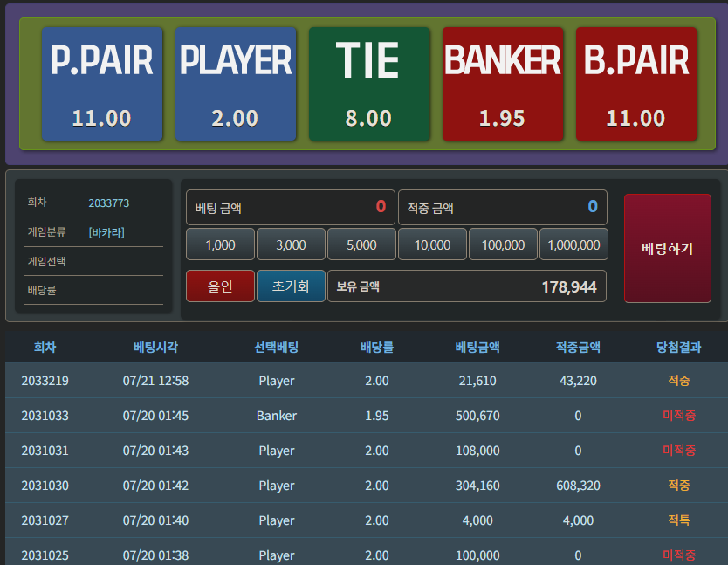Click bet time 07/20 01:40
The height and width of the screenshot is (565, 728).
pyautogui.click(x=155, y=520)
